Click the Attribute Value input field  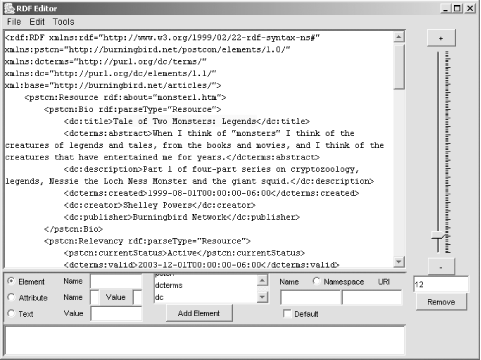pos(138,297)
